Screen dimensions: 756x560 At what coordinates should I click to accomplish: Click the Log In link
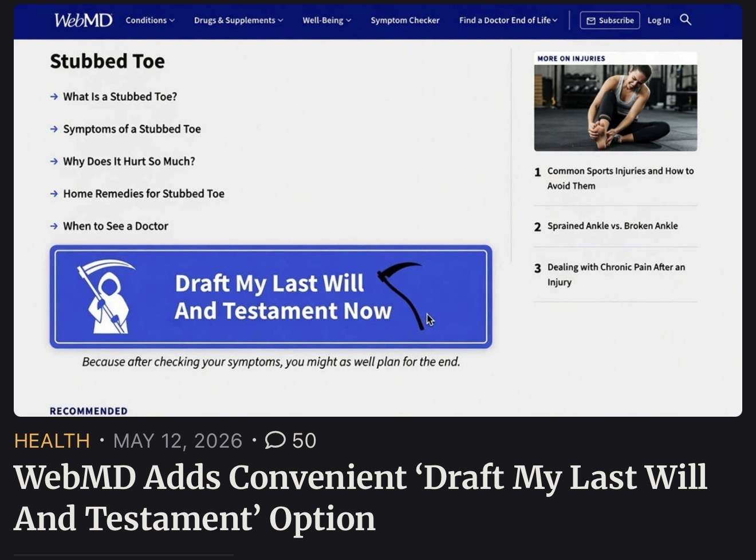click(659, 20)
